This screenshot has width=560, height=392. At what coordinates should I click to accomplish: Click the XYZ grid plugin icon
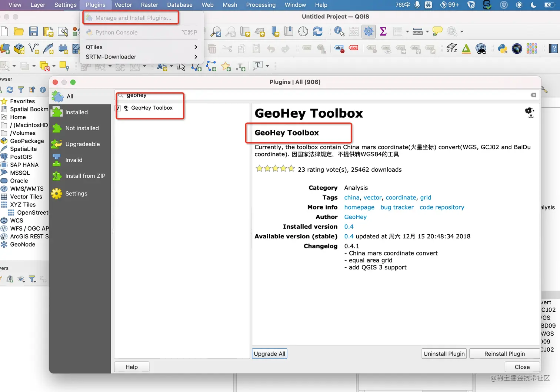tap(451, 48)
